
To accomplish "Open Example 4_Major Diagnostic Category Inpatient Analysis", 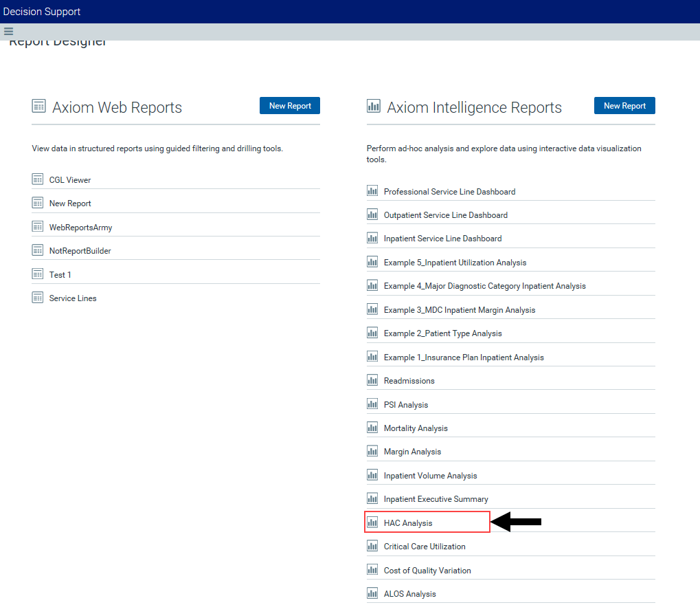I will [x=485, y=286].
